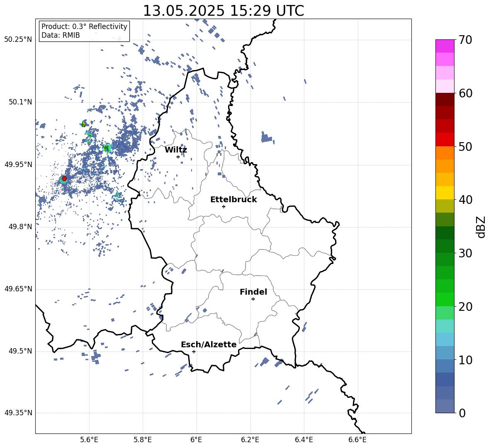This screenshot has height=448, width=491.
Task: Click the 'Product: 0.3° Reflectivity' legend text
Action: click(84, 27)
